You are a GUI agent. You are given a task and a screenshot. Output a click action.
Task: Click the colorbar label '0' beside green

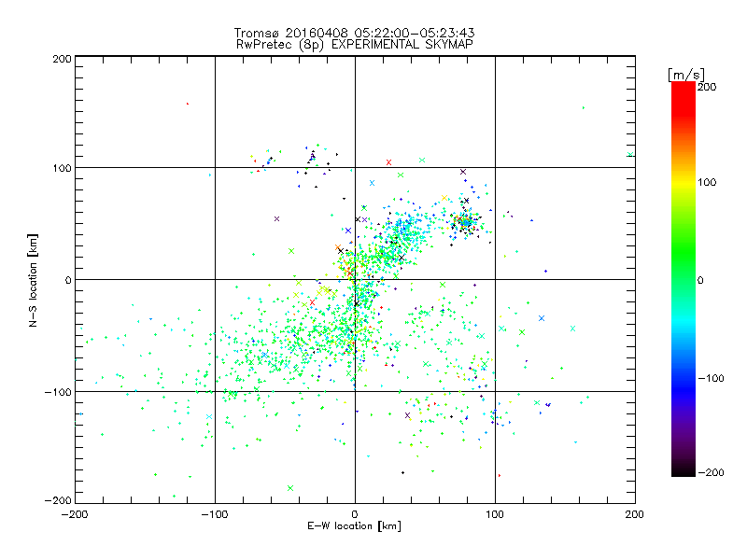701,280
